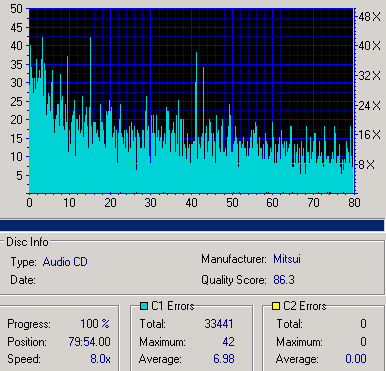Image resolution: width=386 pixels, height=371 pixels.
Task: Click the 50 label on the error axis
Action: [16, 9]
